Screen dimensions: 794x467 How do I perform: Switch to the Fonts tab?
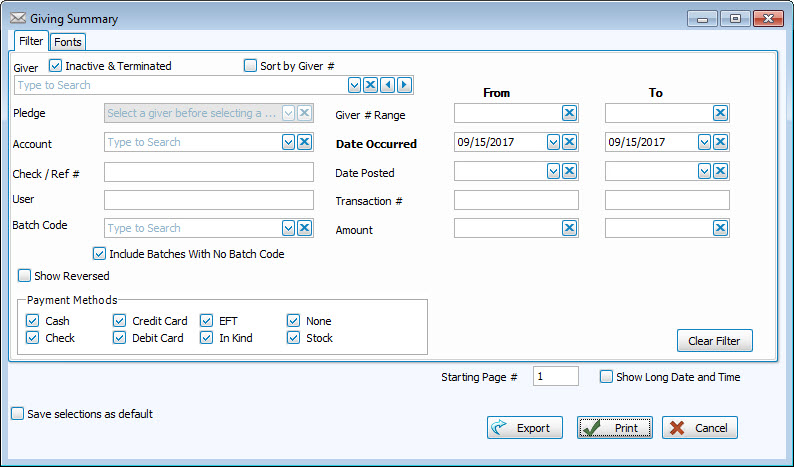pyautogui.click(x=68, y=42)
